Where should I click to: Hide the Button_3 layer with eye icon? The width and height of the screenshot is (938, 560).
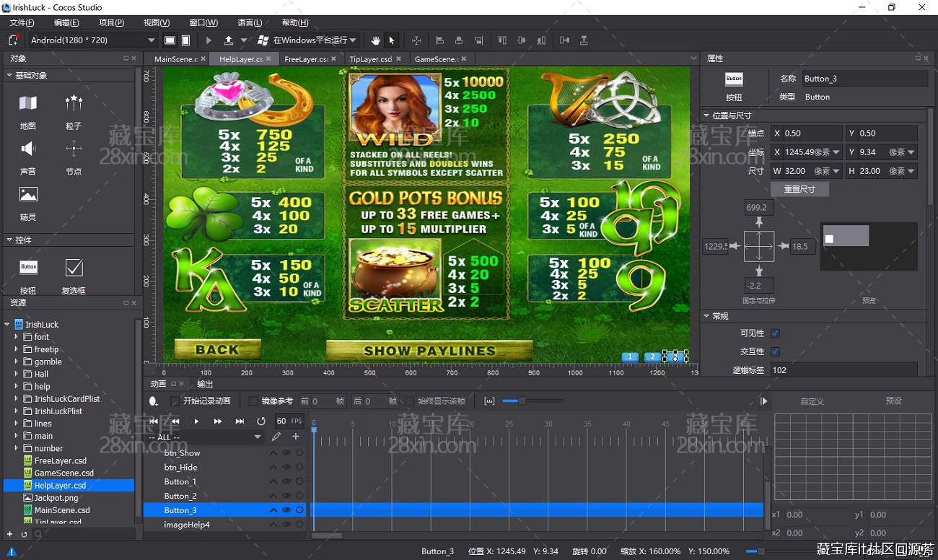286,510
